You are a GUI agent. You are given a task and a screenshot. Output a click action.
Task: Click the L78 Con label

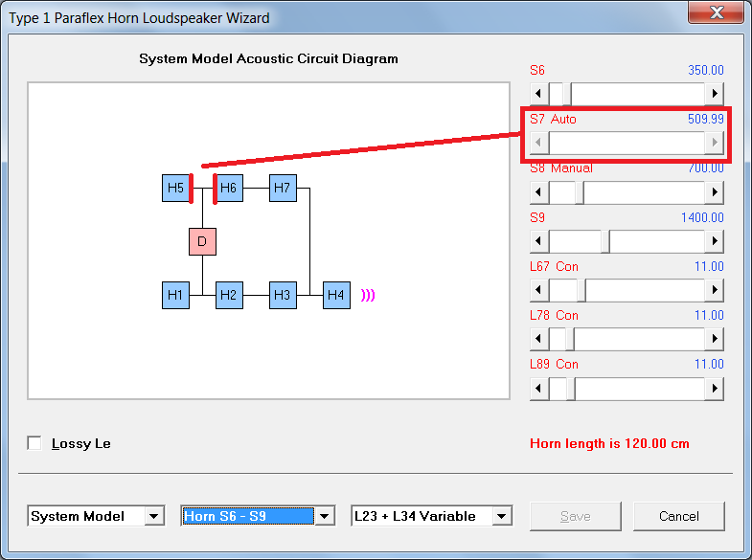click(554, 315)
